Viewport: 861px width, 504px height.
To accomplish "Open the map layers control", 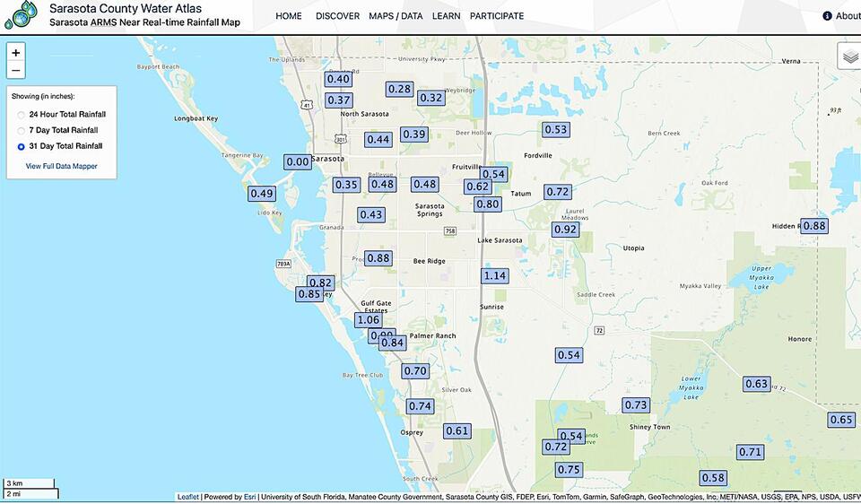I will coord(850,56).
